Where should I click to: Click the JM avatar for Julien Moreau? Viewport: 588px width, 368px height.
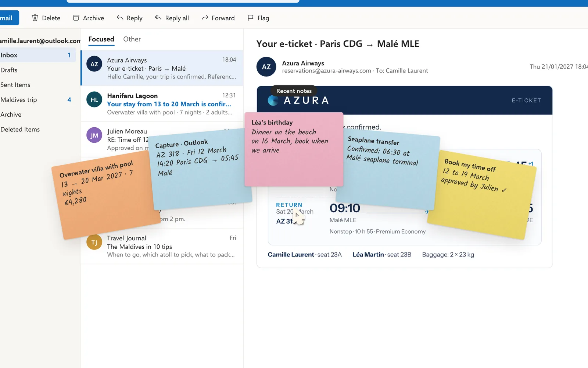click(x=94, y=135)
